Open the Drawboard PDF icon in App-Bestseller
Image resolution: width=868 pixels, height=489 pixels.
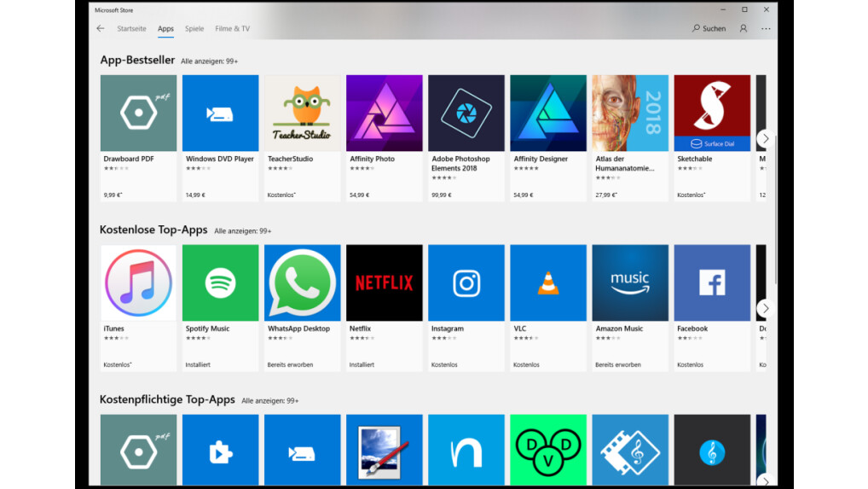point(138,113)
